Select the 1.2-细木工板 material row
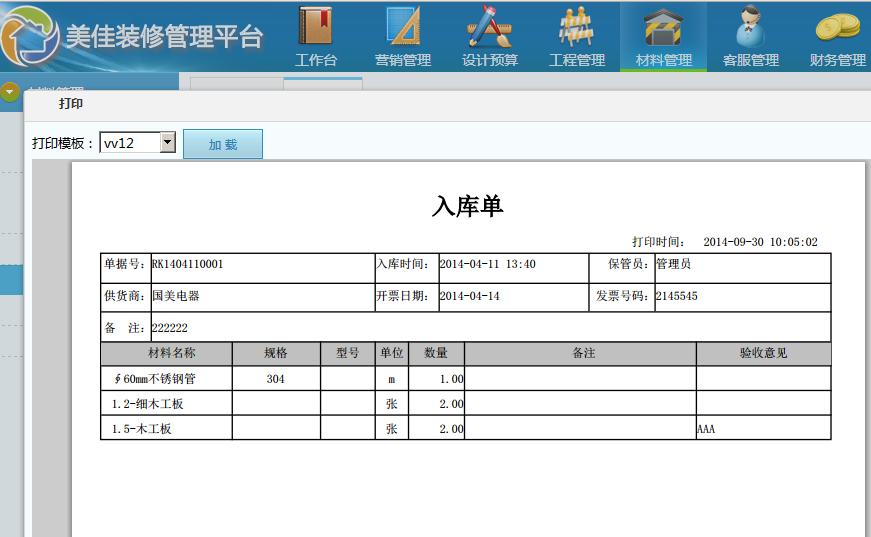871x537 pixels. tap(166, 404)
